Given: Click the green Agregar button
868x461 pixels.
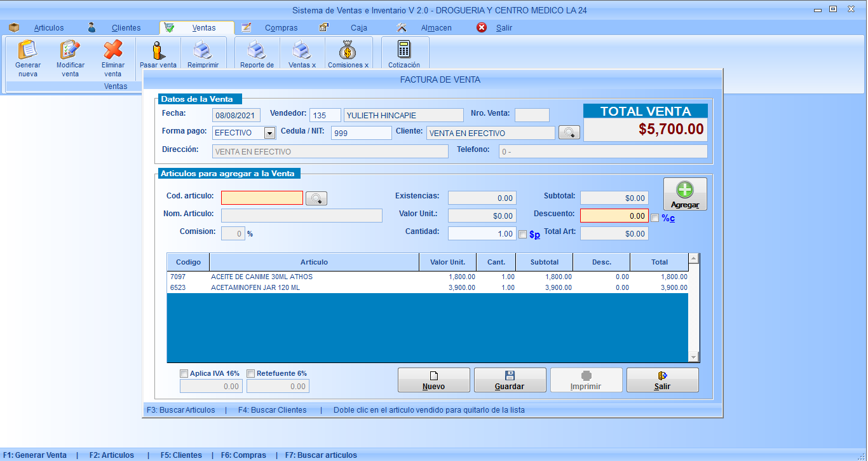Looking at the screenshot, I should coord(685,194).
